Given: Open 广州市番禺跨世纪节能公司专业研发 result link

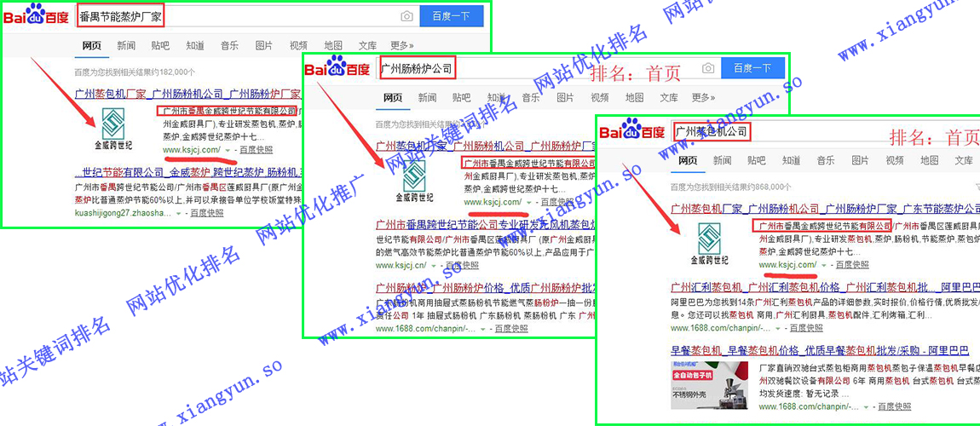Looking at the screenshot, I should point(486,225).
